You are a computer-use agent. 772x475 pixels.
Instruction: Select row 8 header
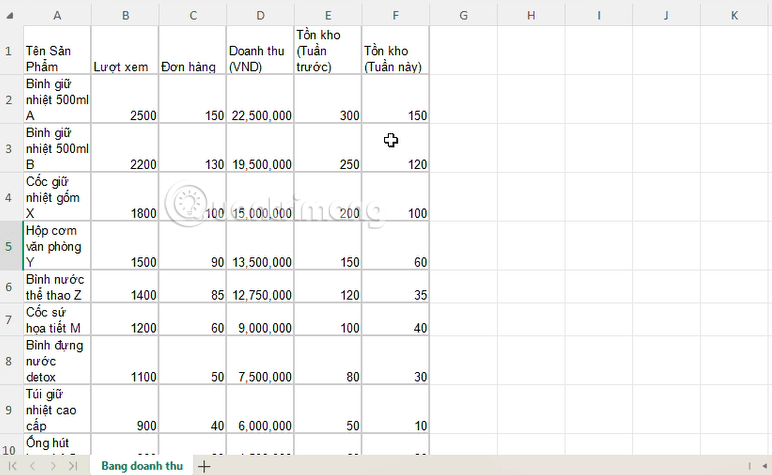(x=9, y=361)
